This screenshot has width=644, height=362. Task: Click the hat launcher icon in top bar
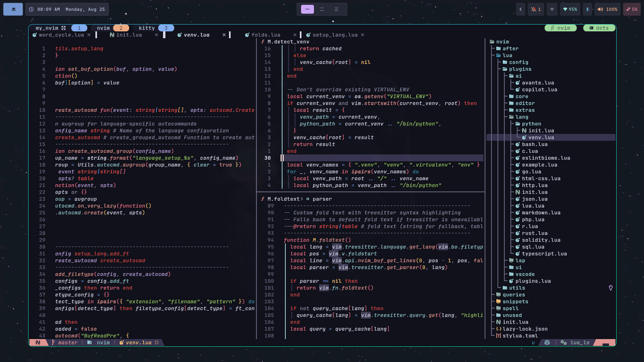click(13, 9)
